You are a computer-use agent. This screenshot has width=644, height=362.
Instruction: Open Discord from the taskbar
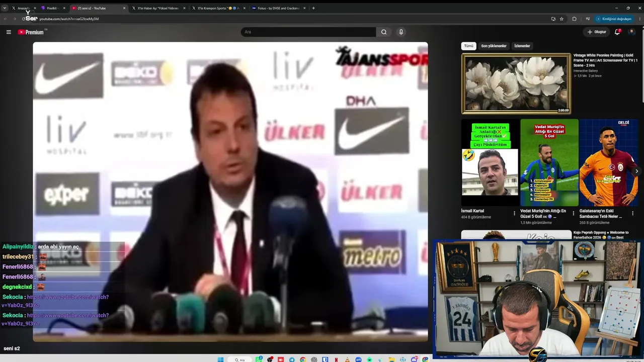click(414, 359)
